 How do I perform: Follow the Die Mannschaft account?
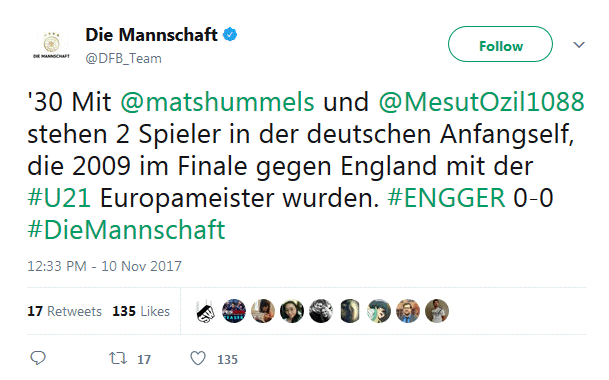tap(500, 44)
